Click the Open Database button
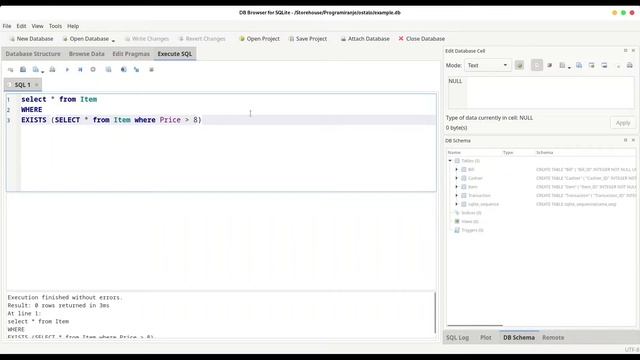This screenshot has height=360, width=640. pos(86,39)
